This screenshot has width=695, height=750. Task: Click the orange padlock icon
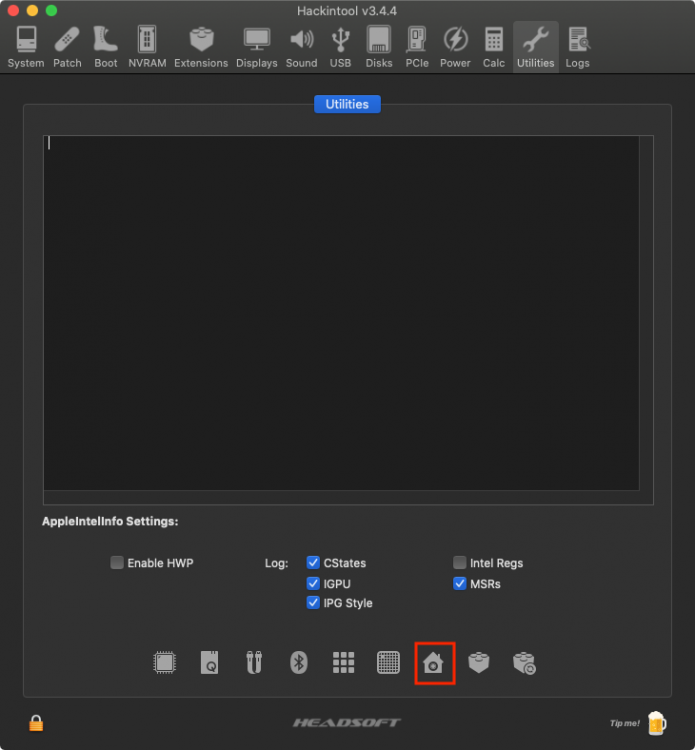36,723
